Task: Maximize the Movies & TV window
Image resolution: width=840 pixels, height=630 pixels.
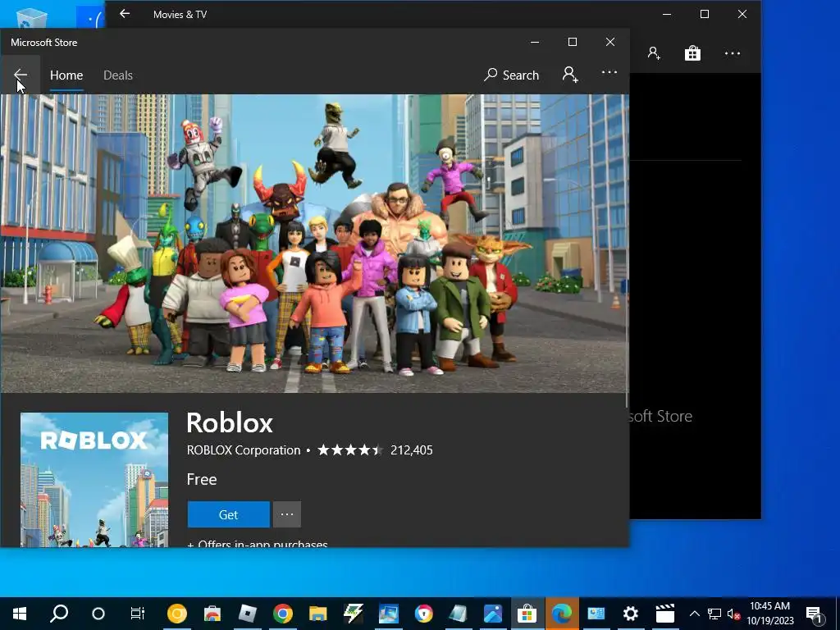Action: (705, 15)
